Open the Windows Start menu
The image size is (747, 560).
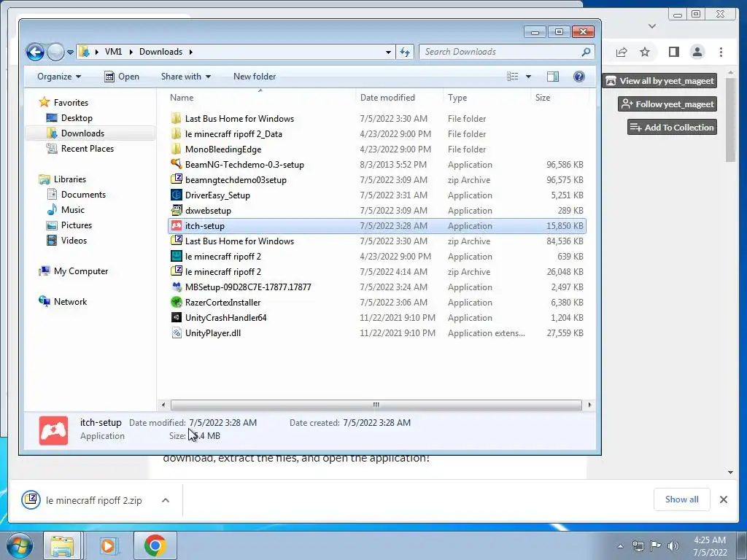[x=20, y=545]
